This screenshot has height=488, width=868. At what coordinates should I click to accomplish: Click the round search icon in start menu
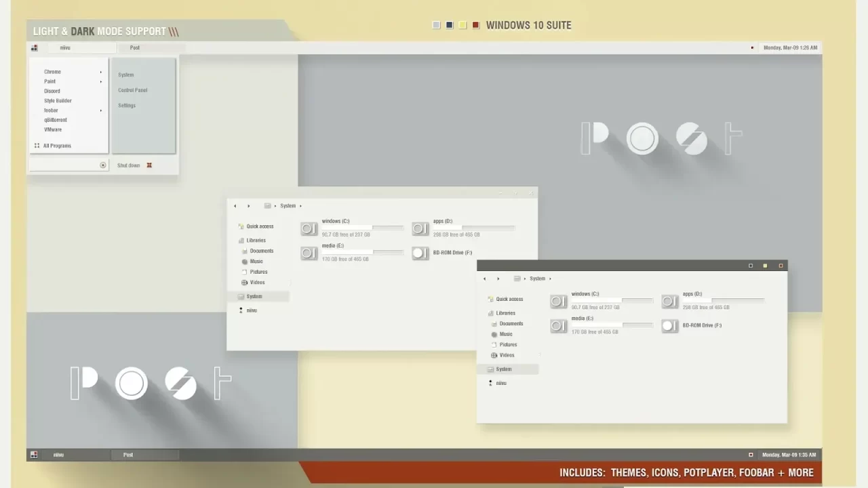click(x=103, y=165)
